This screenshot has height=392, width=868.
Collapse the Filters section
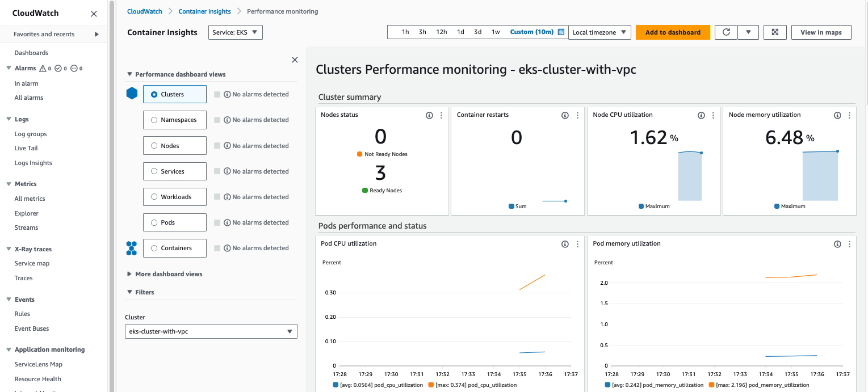click(141, 292)
